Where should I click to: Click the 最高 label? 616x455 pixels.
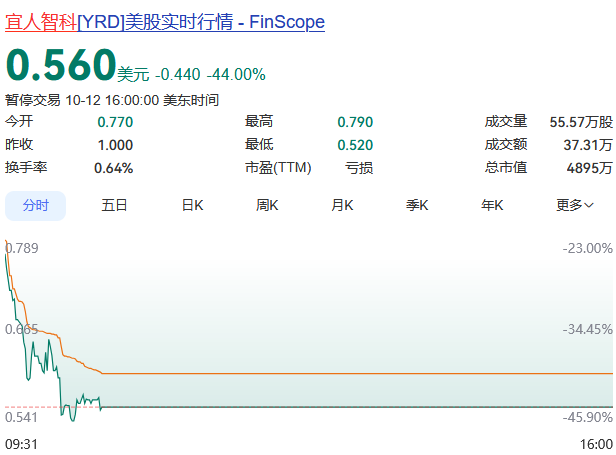[259, 121]
